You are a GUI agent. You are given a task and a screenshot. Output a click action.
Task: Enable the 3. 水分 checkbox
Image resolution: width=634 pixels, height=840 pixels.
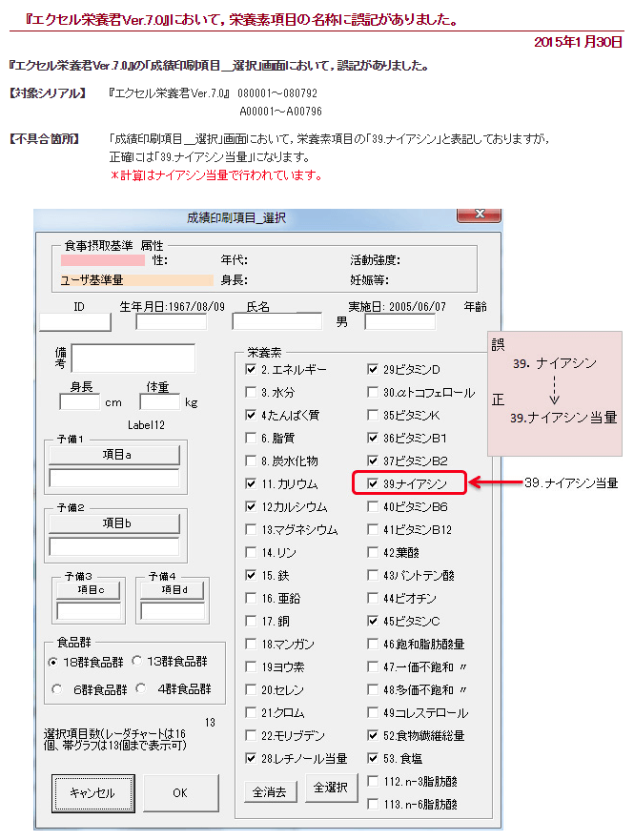(x=250, y=392)
